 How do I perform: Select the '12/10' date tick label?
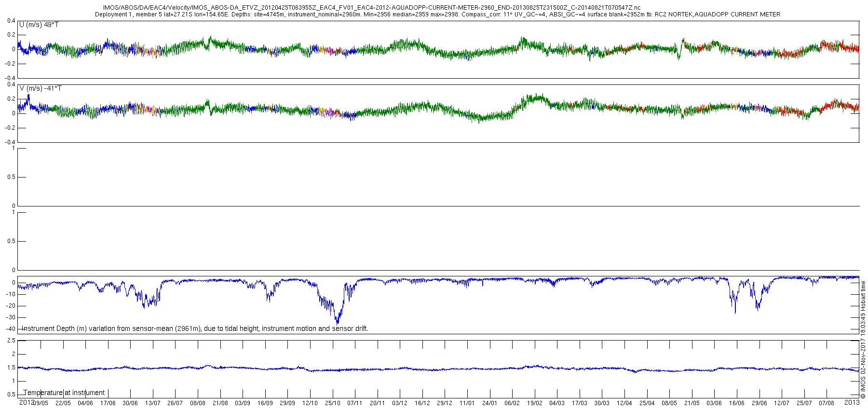310,403
